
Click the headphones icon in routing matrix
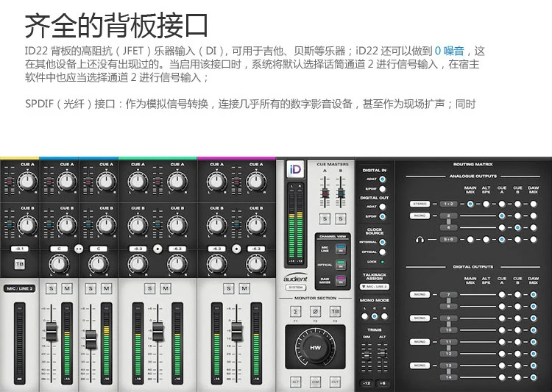420,240
